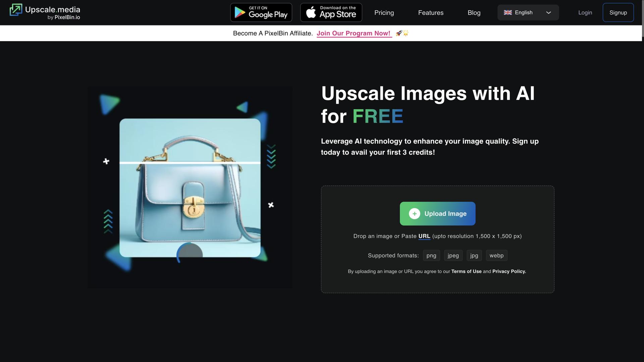644x362 pixels.
Task: Open the Terms of Use link
Action: pyautogui.click(x=466, y=271)
